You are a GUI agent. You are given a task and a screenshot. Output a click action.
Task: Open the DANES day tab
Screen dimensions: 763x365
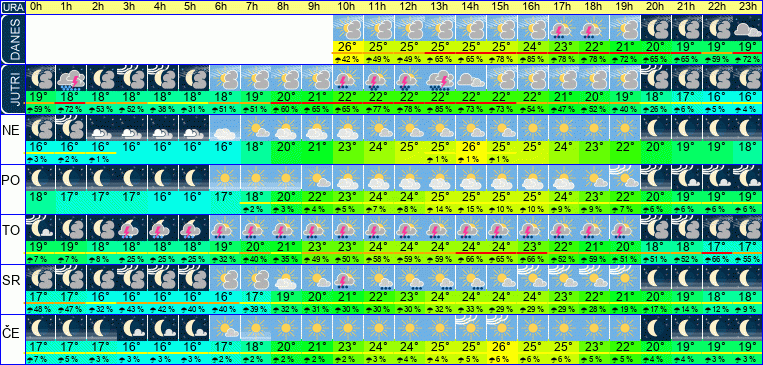pyautogui.click(x=12, y=39)
